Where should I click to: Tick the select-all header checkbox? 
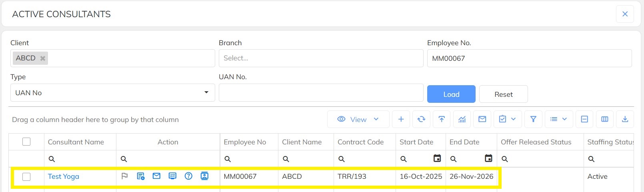26,142
